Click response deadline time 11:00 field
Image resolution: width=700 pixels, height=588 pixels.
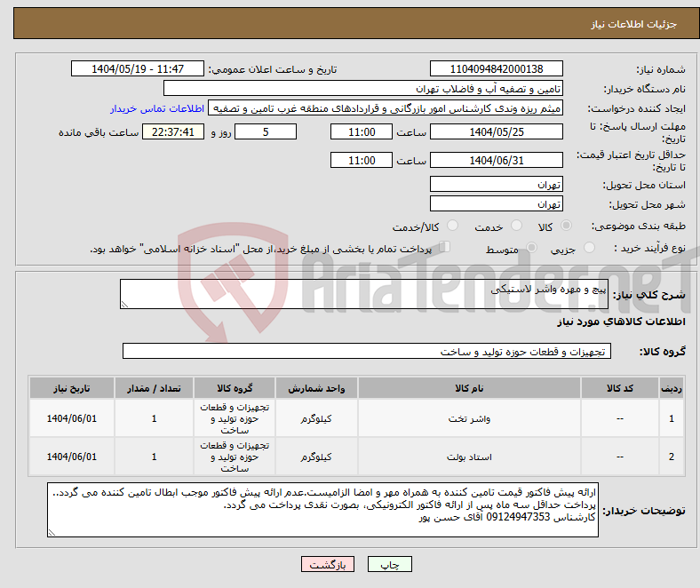click(x=362, y=131)
